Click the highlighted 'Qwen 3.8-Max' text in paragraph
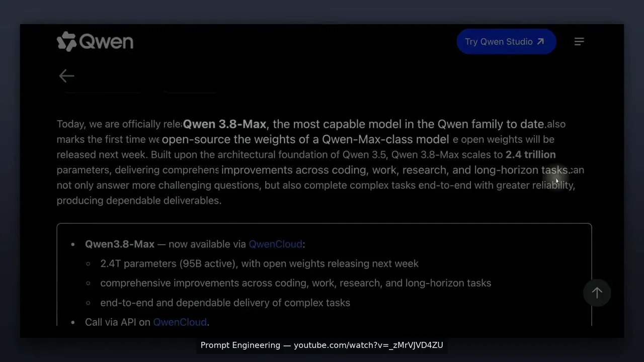 pos(224,124)
